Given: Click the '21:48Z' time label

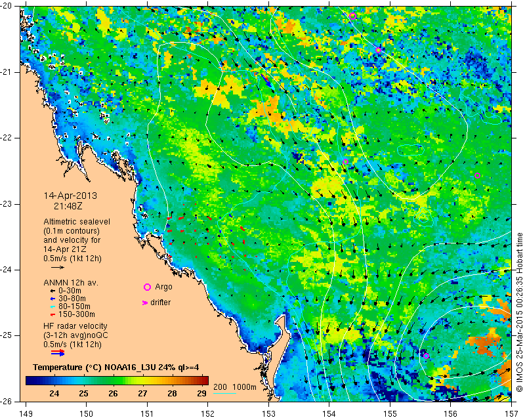Looking at the screenshot, I should (x=68, y=205).
